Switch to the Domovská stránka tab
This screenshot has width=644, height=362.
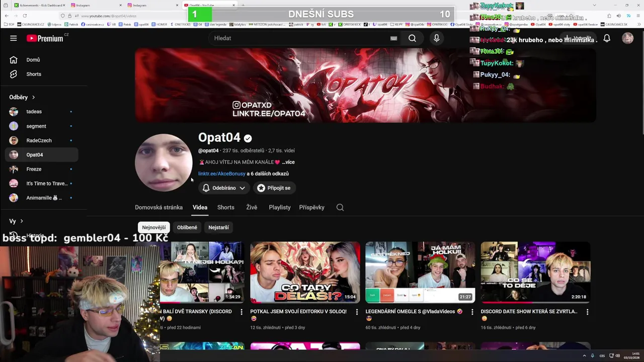point(158,207)
